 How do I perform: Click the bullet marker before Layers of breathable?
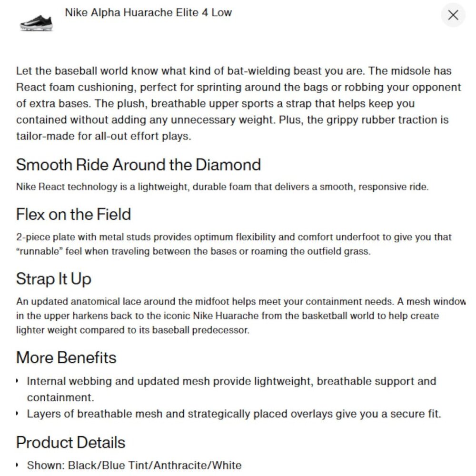point(17,414)
